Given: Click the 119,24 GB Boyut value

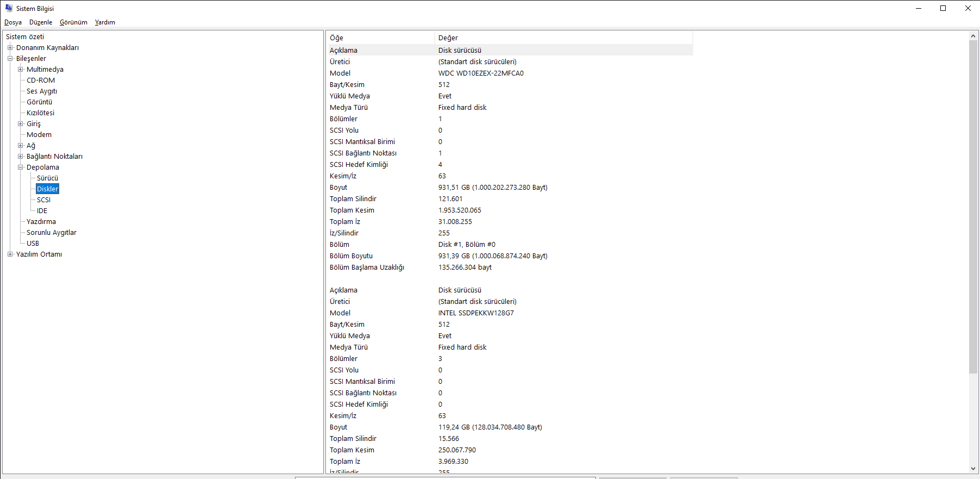Looking at the screenshot, I should pos(490,427).
